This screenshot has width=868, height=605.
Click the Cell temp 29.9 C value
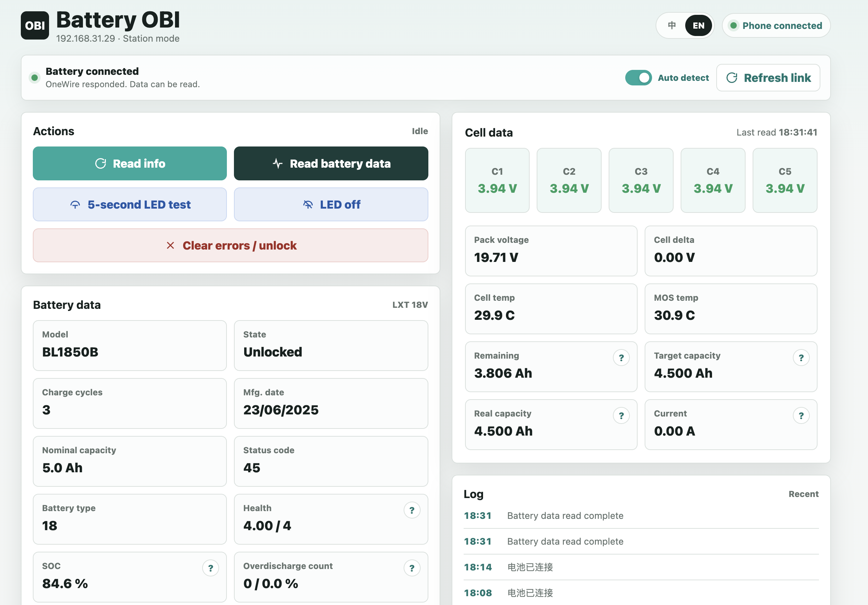(494, 315)
